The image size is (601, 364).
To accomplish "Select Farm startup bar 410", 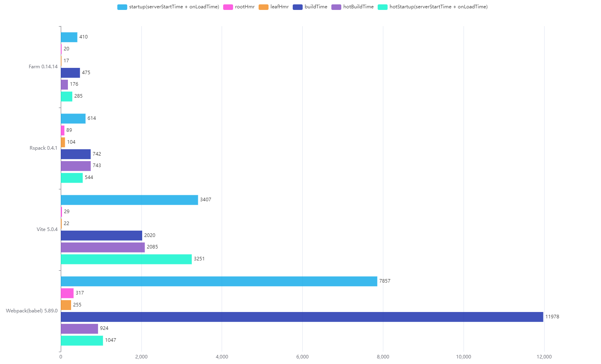I will 69,37.
